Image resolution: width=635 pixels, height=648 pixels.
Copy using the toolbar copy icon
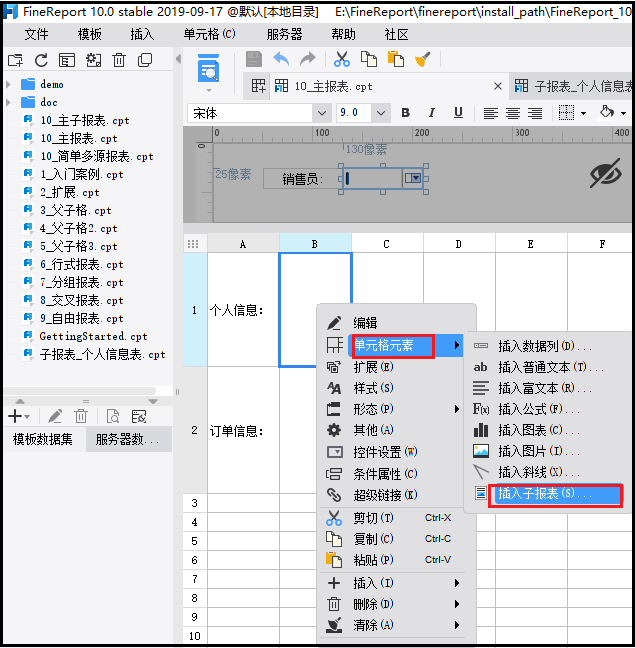click(x=369, y=59)
